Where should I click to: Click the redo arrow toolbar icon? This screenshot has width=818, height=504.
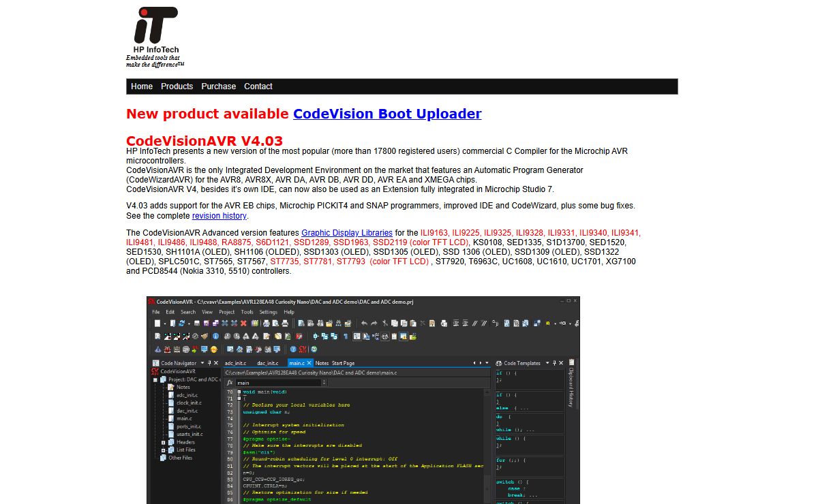374,324
